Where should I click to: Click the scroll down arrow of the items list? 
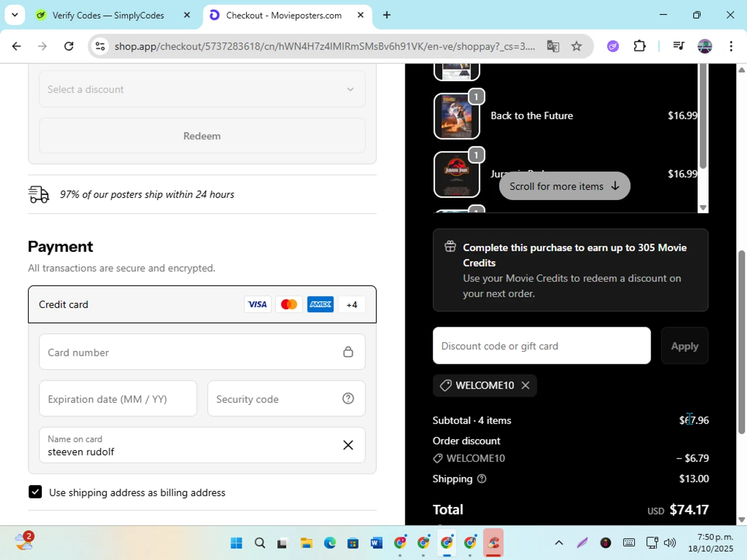point(703,208)
